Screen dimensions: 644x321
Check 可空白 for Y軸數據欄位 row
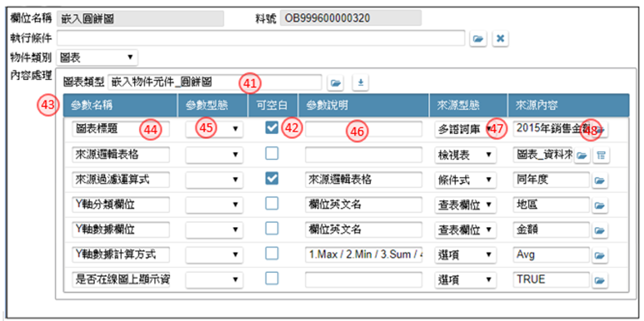click(x=271, y=228)
